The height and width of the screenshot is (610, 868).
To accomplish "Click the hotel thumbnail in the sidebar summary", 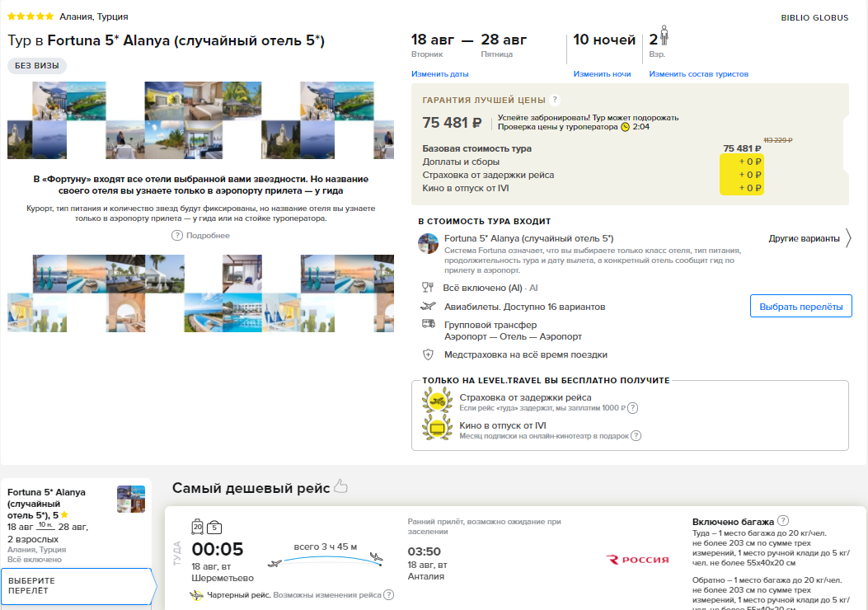I will point(130,500).
